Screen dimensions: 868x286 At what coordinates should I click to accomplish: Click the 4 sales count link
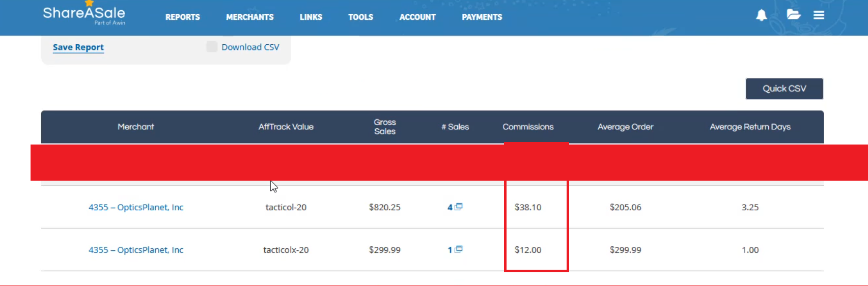[x=450, y=208]
